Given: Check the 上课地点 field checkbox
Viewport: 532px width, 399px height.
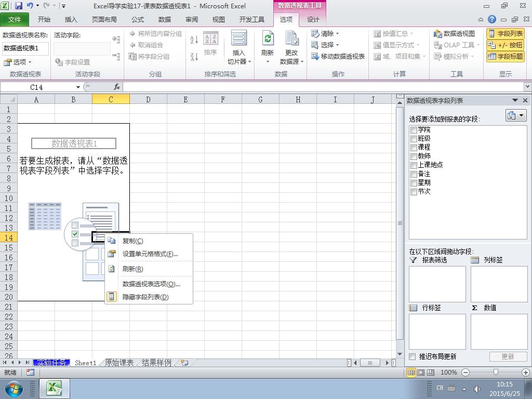Looking at the screenshot, I should (x=414, y=165).
